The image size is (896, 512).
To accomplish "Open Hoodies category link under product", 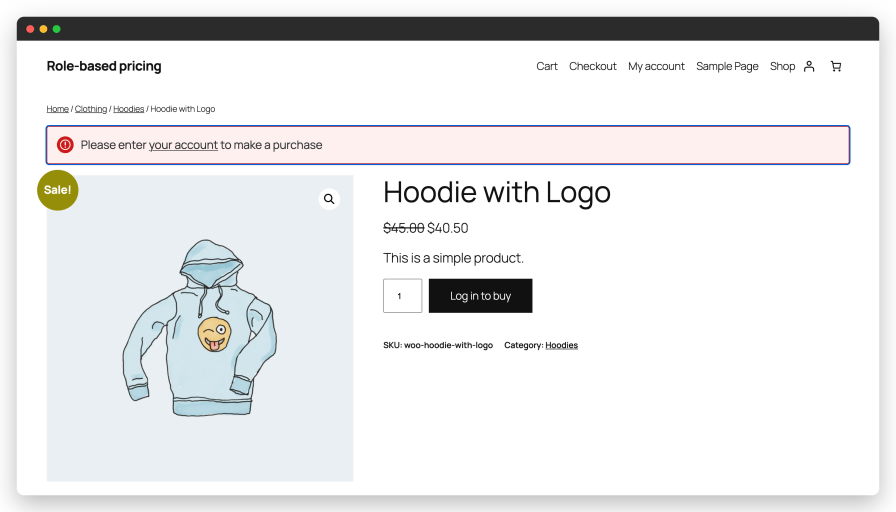I will (561, 345).
